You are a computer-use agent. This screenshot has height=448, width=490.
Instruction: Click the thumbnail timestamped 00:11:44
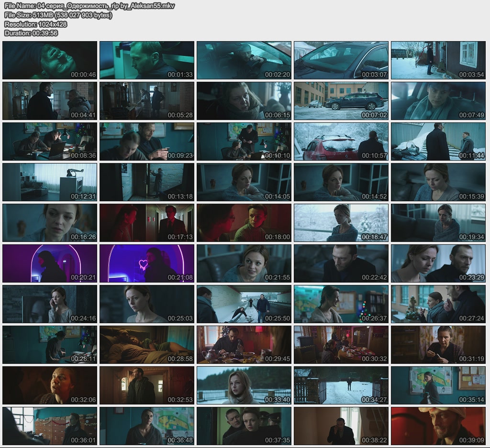click(438, 142)
